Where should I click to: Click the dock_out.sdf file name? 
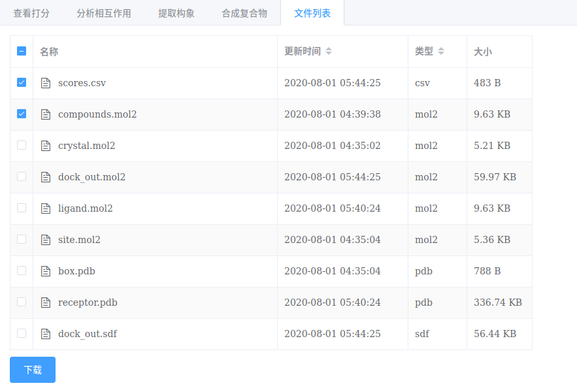88,334
